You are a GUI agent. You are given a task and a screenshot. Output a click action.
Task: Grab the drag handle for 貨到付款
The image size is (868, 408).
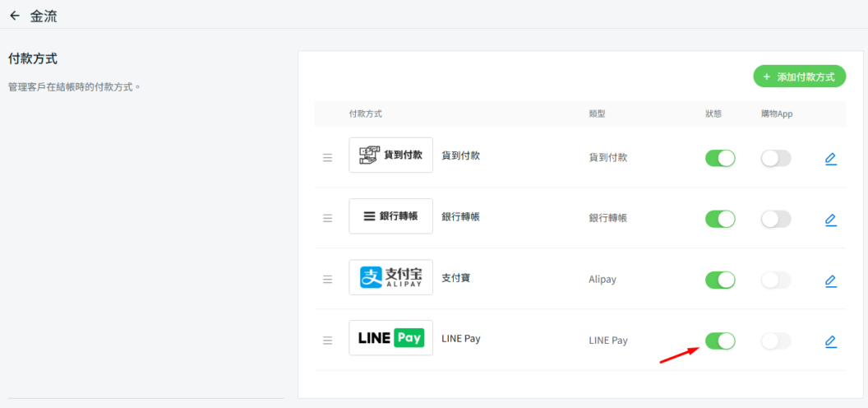pos(327,158)
